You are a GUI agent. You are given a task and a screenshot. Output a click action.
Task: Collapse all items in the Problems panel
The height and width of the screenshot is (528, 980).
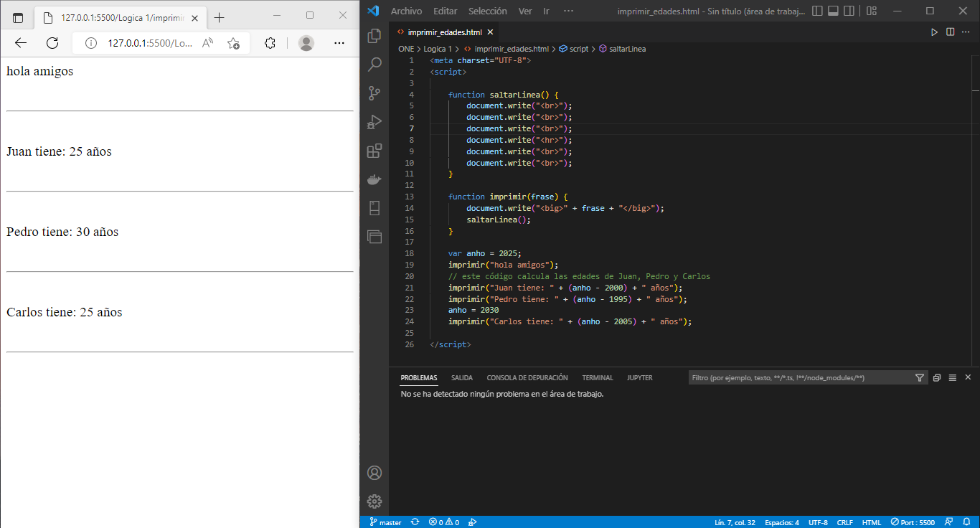pos(937,377)
